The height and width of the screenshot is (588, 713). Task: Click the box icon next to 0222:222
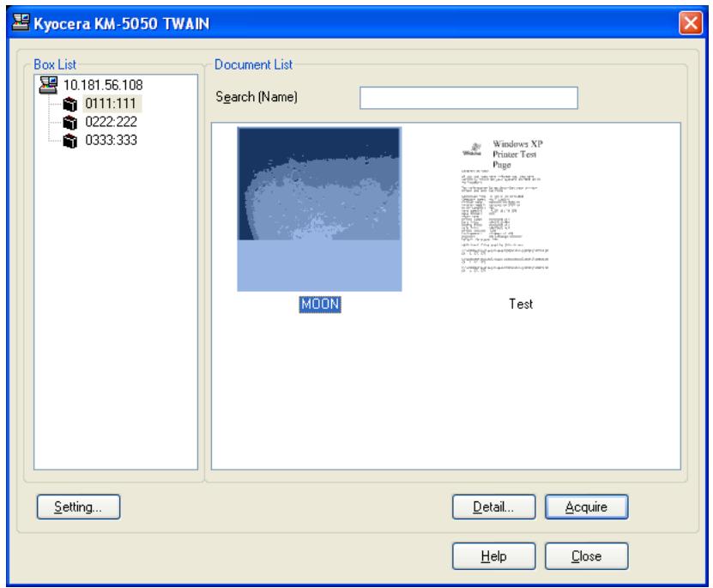coord(70,123)
